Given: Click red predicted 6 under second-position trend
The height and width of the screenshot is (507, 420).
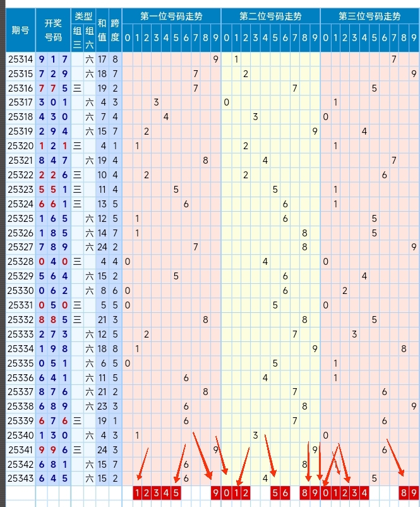Looking at the screenshot, I should [x=285, y=492].
